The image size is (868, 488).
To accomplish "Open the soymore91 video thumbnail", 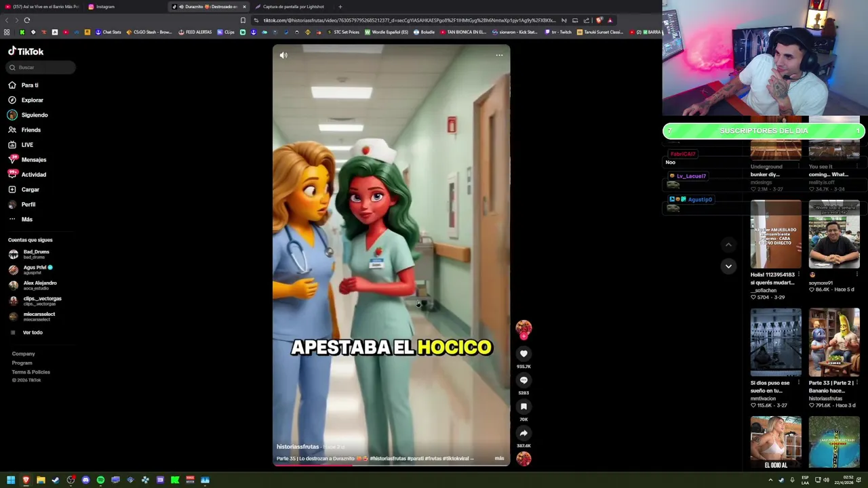I will click(x=834, y=235).
